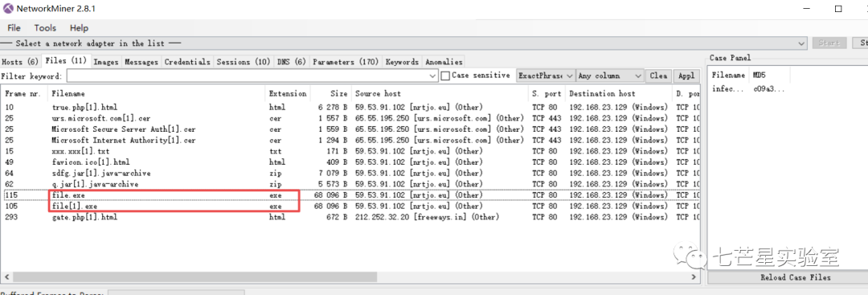The image size is (868, 295).
Task: Switch to the Hosts (6) tab
Action: pyautogui.click(x=20, y=62)
